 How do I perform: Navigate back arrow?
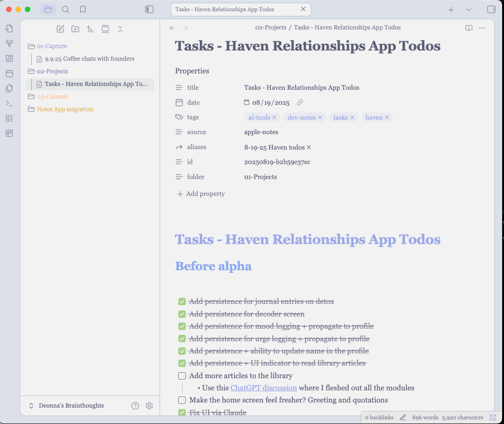click(172, 28)
